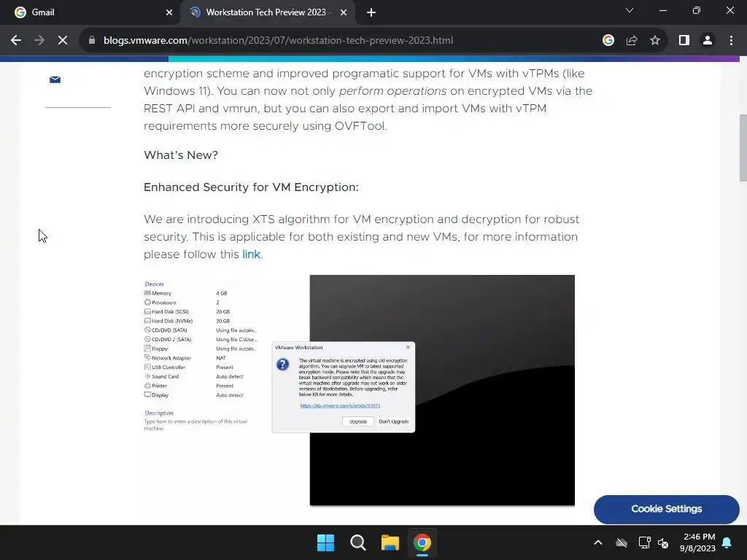This screenshot has height=560, width=747.
Task: Open a new browser tab
Action: pyautogui.click(x=371, y=12)
